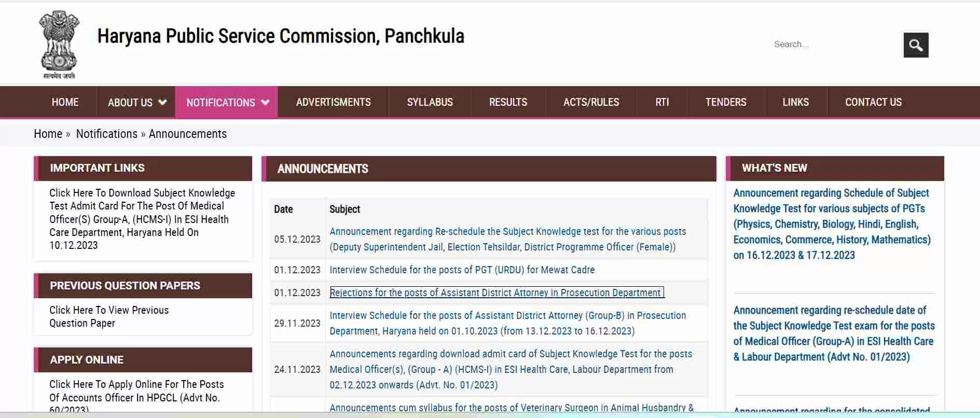This screenshot has width=980, height=418.
Task: Open Rejections for Assistant District Attorney link
Action: [x=497, y=292]
